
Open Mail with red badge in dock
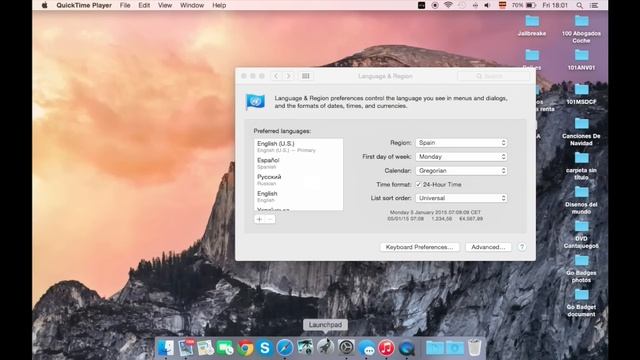coord(186,348)
